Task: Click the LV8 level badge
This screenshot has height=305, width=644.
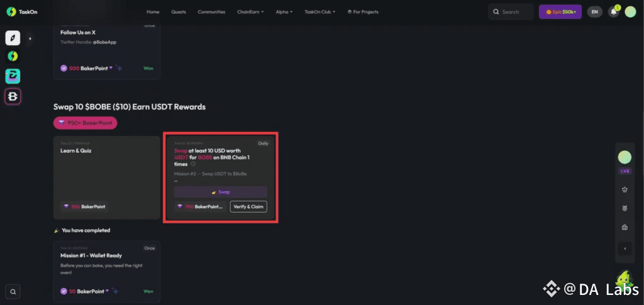Action: (625, 171)
